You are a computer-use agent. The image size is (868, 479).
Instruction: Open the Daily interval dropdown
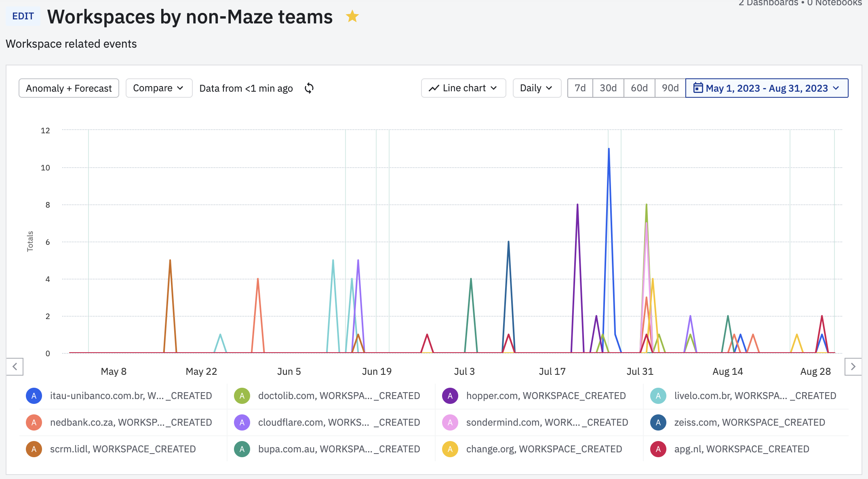click(536, 88)
